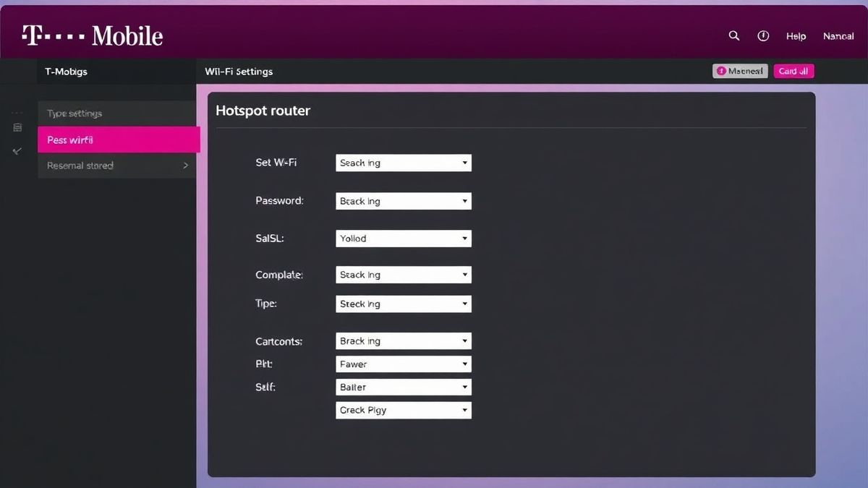Viewport: 868px width, 488px height.
Task: Click the Set W-Fi label
Action: (276, 163)
